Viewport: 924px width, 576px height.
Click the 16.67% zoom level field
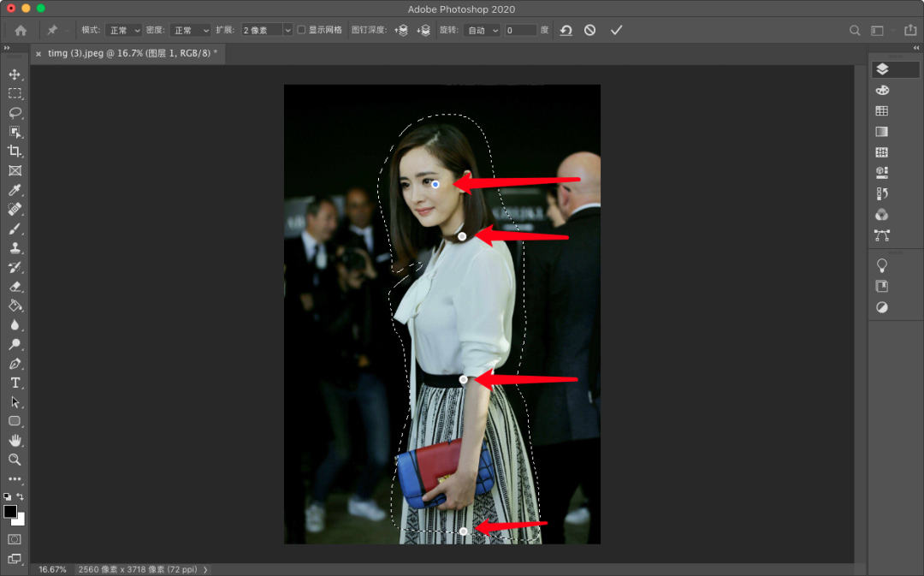pos(52,569)
